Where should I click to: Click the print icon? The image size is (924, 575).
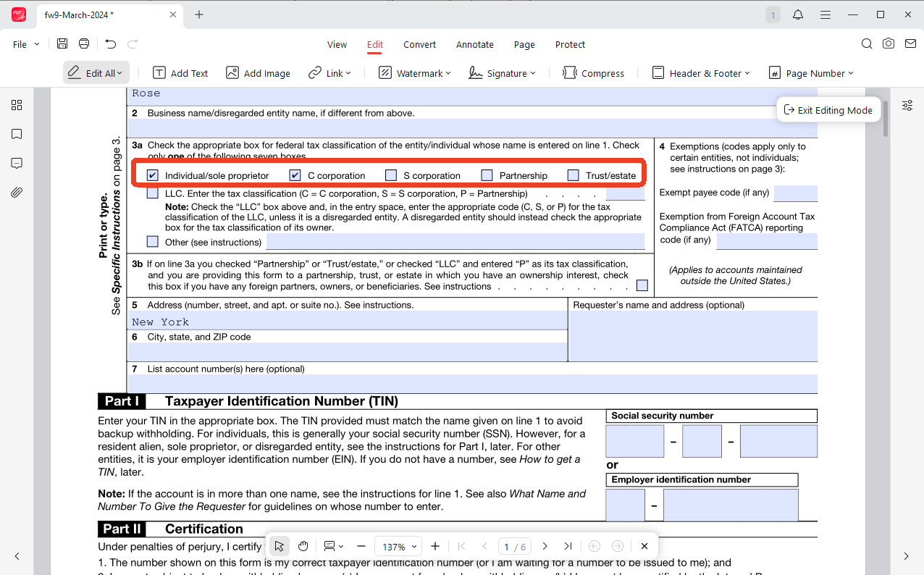click(x=84, y=44)
